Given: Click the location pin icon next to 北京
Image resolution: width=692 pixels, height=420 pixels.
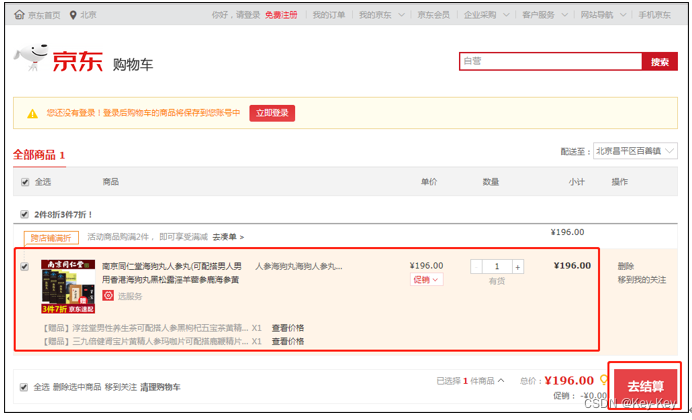Looking at the screenshot, I should pyautogui.click(x=73, y=15).
